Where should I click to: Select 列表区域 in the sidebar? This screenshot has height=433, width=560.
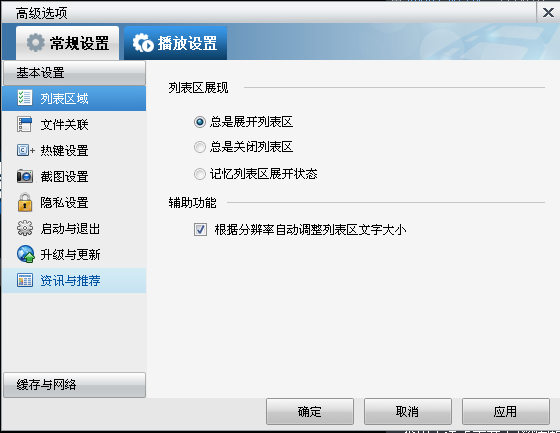(x=74, y=98)
